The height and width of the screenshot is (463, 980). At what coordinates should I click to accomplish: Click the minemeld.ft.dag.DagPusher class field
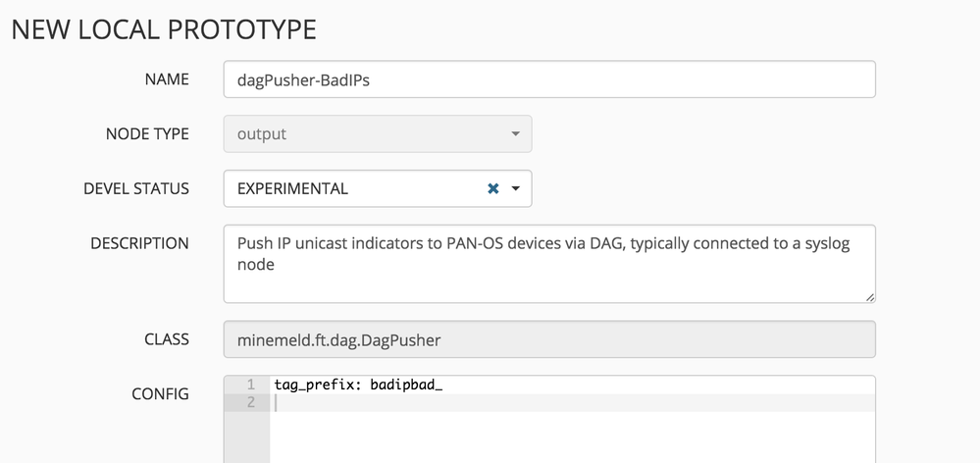[x=549, y=339]
